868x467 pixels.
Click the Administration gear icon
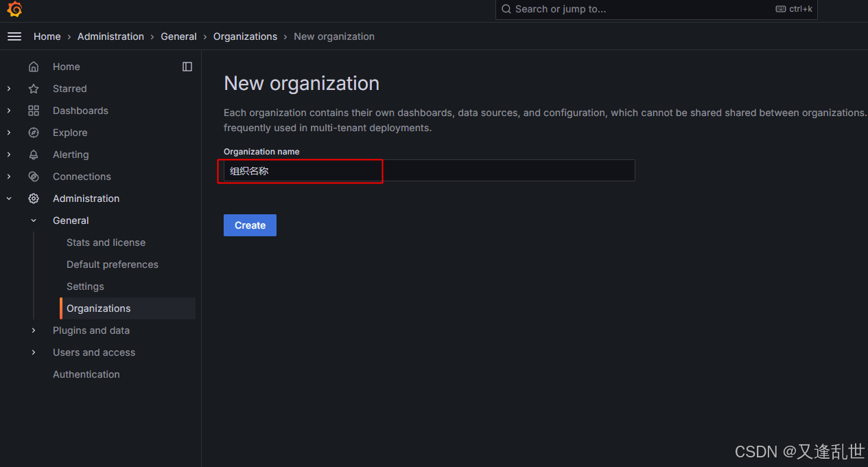click(34, 198)
